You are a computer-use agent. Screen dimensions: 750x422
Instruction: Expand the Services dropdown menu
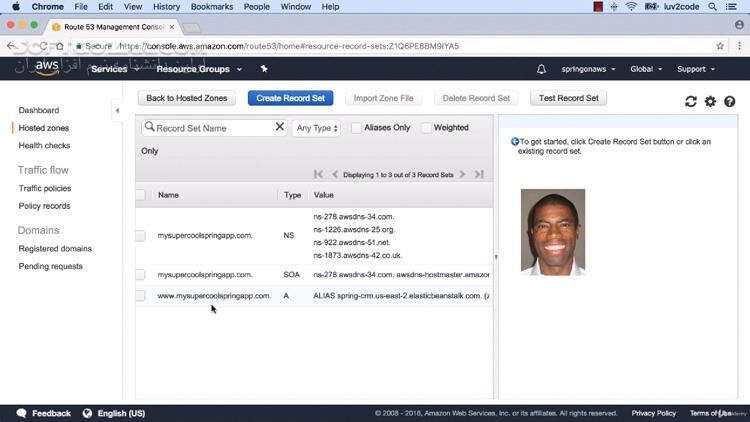[x=113, y=69]
